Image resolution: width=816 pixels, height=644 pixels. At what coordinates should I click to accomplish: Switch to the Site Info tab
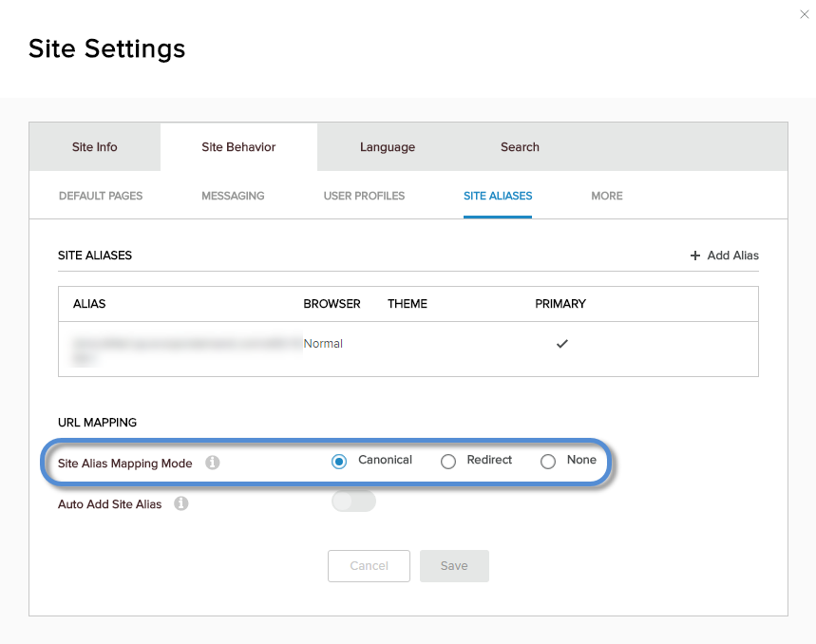point(94,146)
